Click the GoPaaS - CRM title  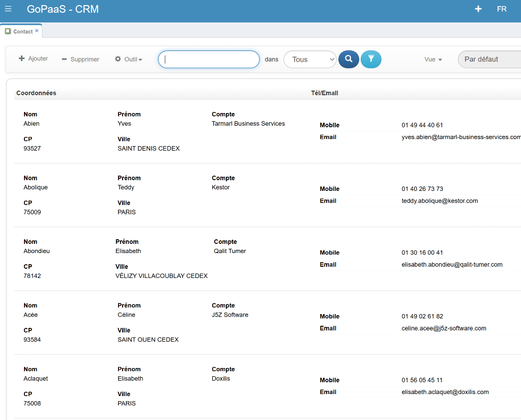[x=63, y=9]
